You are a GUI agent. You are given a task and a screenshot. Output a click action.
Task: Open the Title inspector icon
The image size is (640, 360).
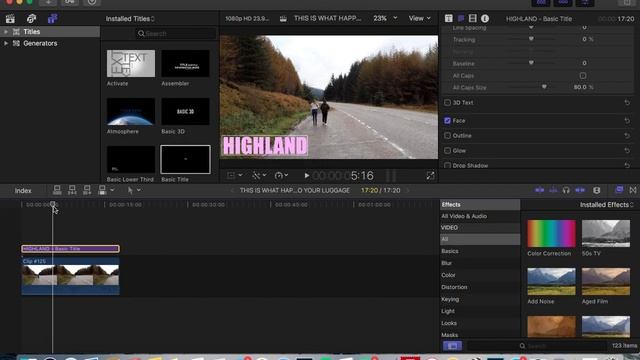449,18
